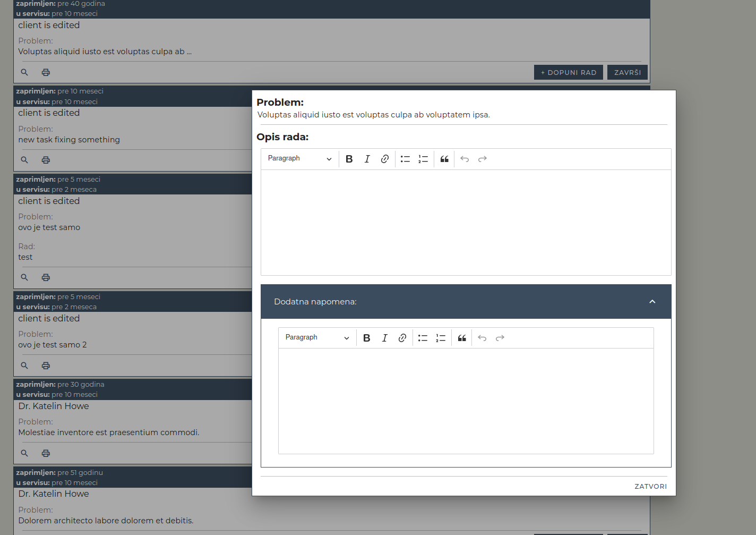This screenshot has width=756, height=535.
Task: Collapse the Dodatna napomena panel
Action: pyautogui.click(x=652, y=302)
